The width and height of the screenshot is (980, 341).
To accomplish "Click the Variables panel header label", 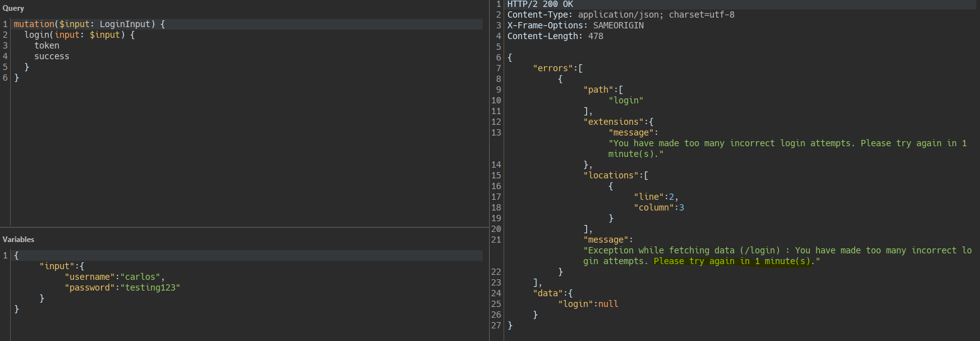I will point(18,240).
